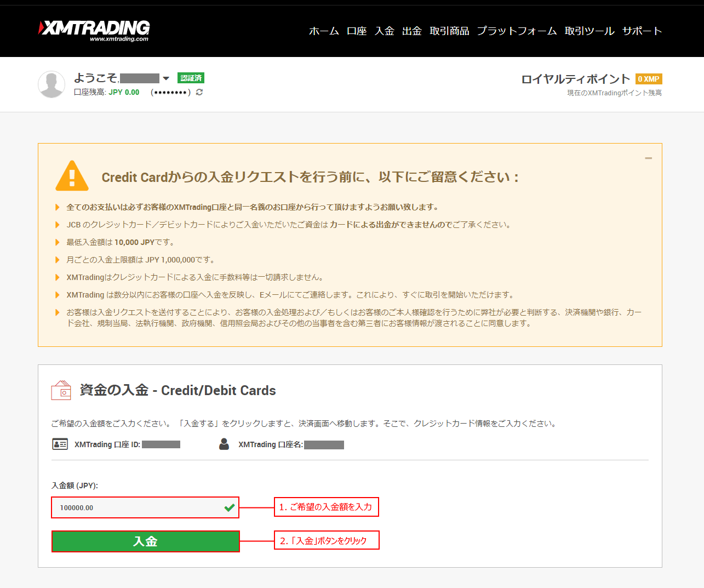Click the orange warning triangle icon
Screen dimensions: 704x588
pyautogui.click(x=72, y=176)
